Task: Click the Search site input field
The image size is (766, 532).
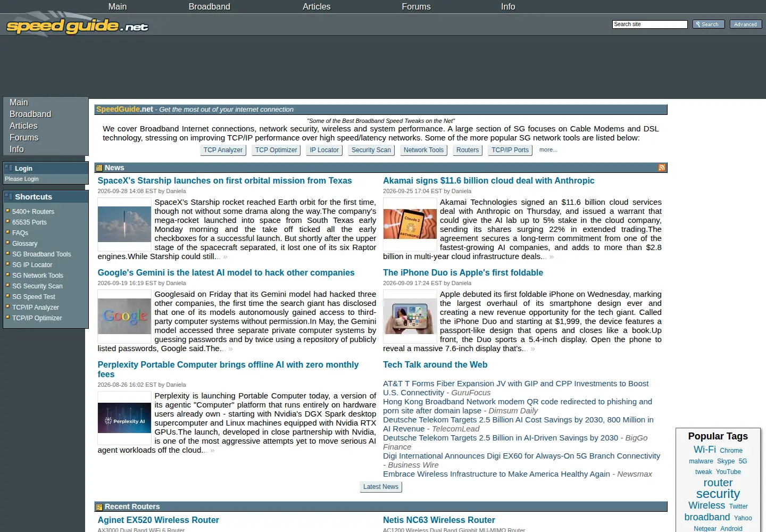Action: pos(650,24)
